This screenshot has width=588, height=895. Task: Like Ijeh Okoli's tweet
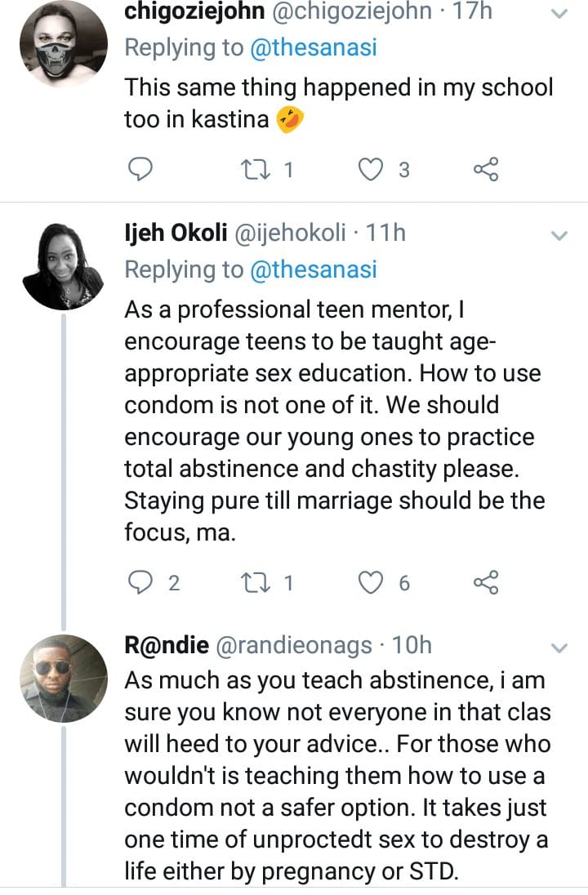coord(373,582)
